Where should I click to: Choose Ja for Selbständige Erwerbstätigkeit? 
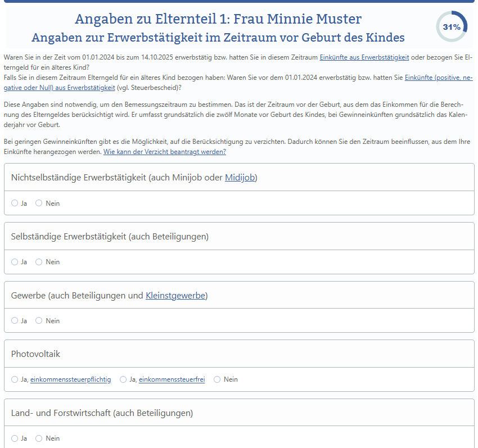pyautogui.click(x=14, y=262)
